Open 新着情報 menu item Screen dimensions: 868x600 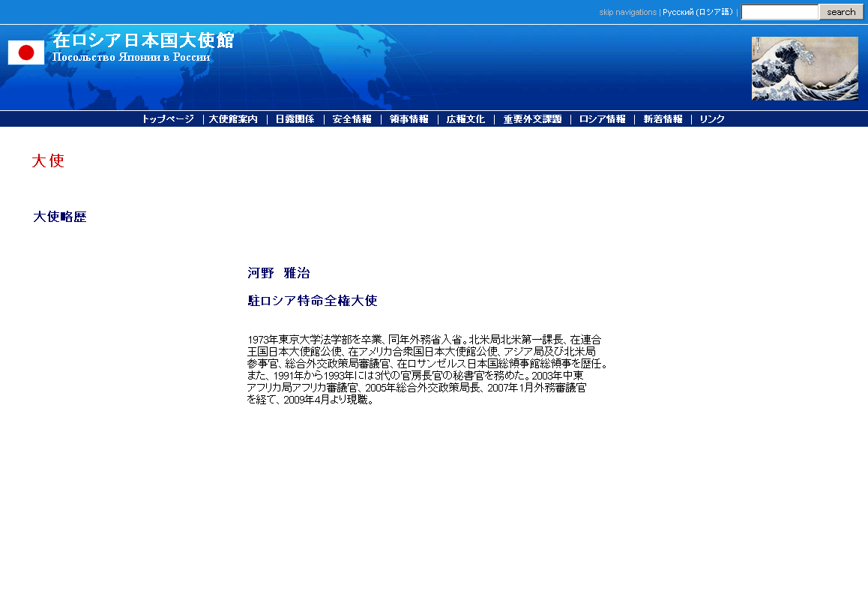[663, 119]
